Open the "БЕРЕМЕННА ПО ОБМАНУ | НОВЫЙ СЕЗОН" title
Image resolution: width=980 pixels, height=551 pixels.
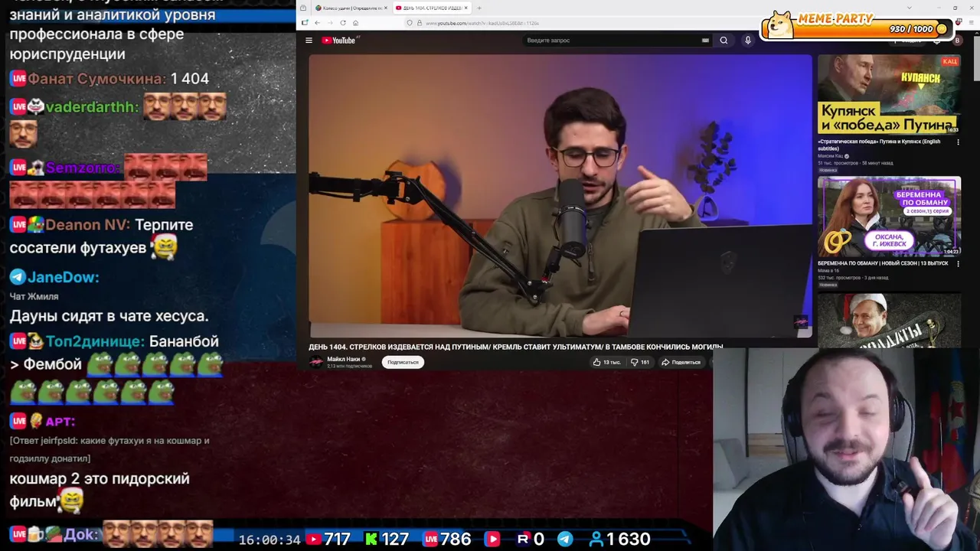click(883, 263)
